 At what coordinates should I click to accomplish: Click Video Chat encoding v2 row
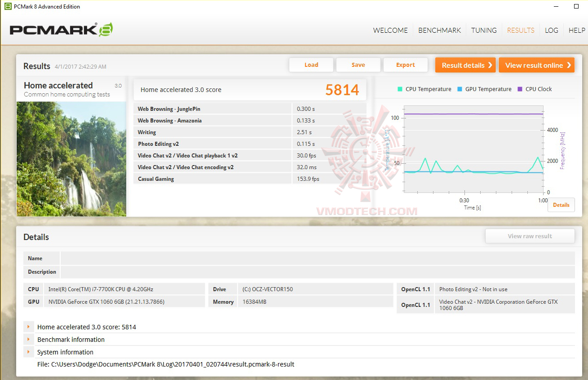(x=250, y=167)
